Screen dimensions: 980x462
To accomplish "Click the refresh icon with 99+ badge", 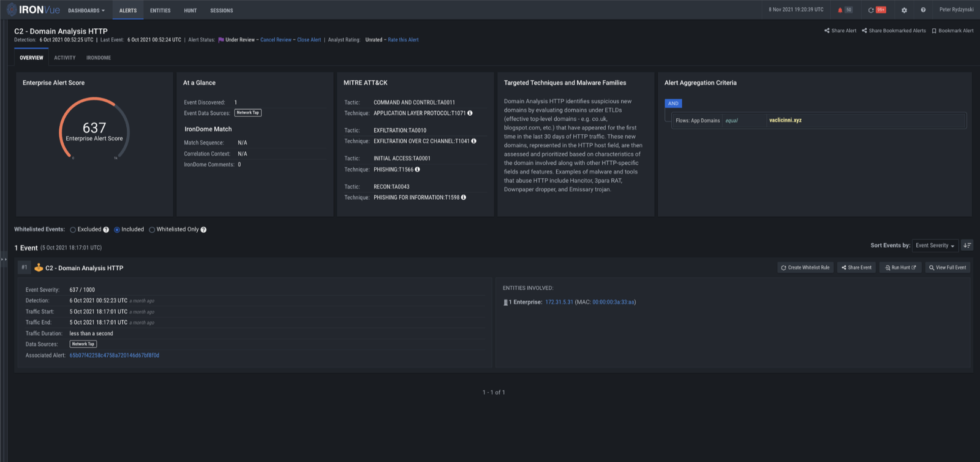I will click(871, 10).
